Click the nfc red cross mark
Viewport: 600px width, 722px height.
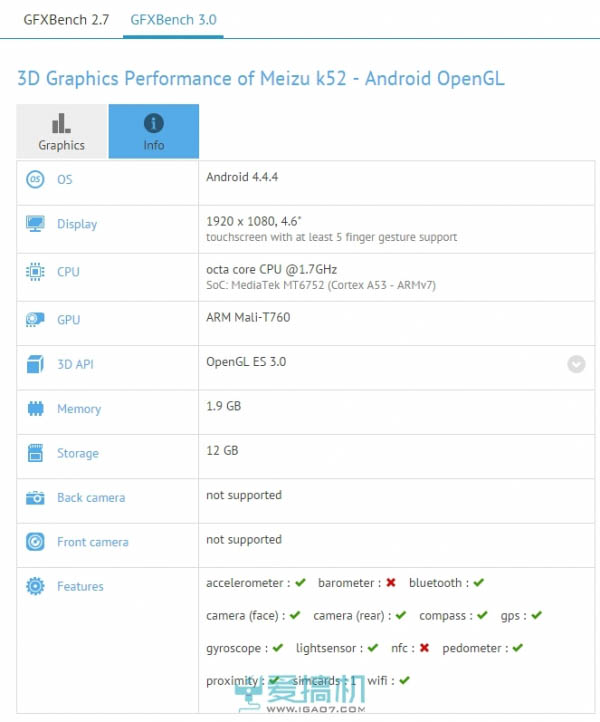[x=424, y=648]
